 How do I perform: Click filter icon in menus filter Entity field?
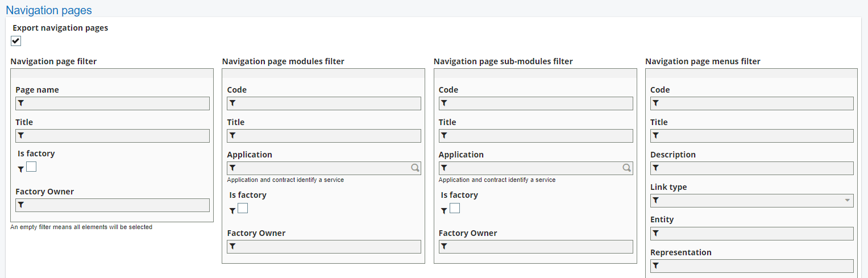pos(656,234)
